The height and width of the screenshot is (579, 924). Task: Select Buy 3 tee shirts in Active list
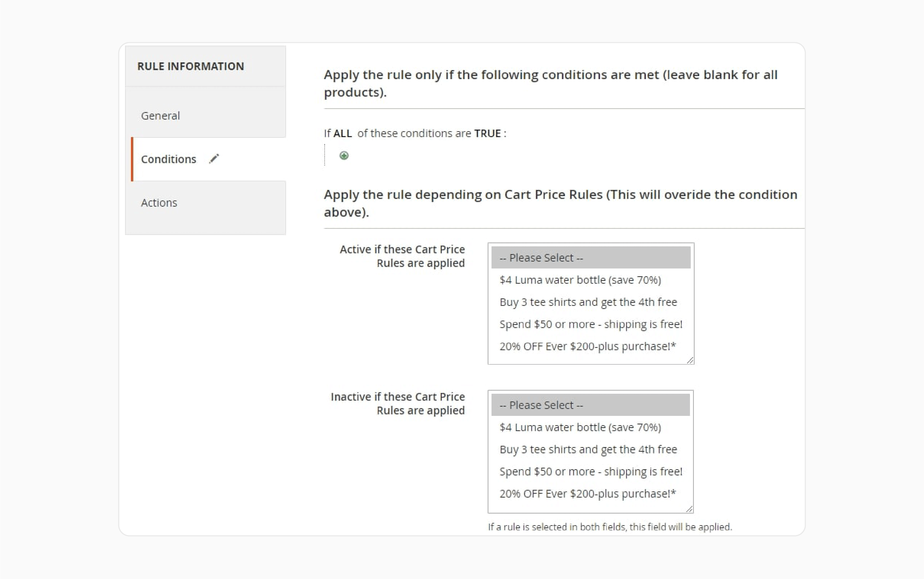(x=591, y=302)
